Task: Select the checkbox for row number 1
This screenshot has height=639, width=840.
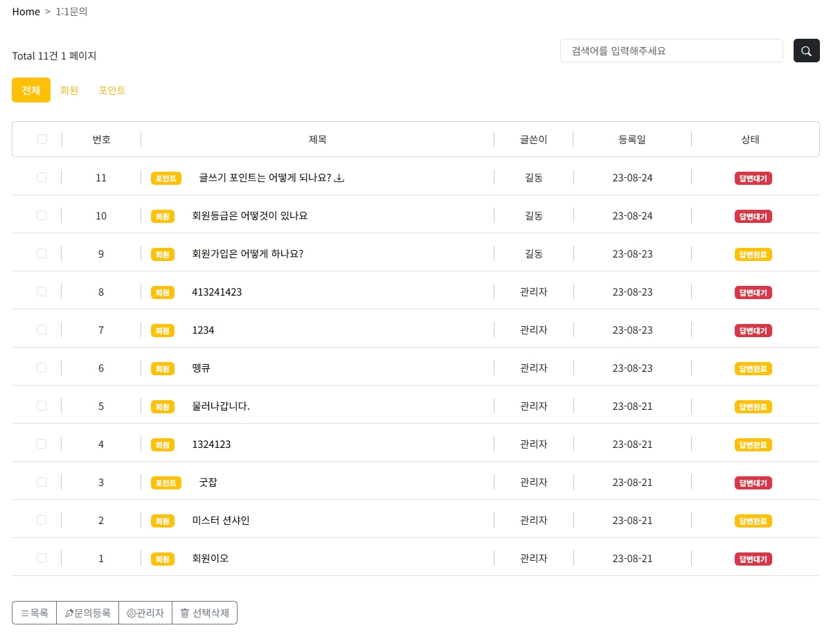Action: 42,558
